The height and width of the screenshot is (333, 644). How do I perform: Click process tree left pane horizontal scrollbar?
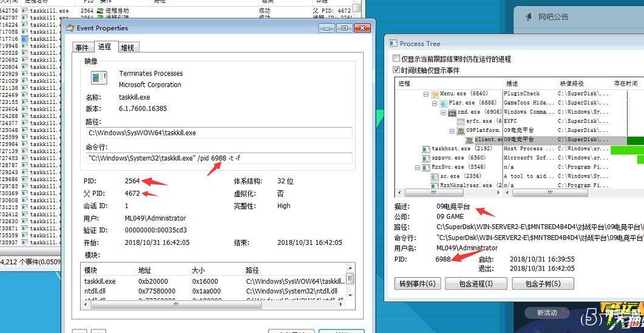click(433, 193)
